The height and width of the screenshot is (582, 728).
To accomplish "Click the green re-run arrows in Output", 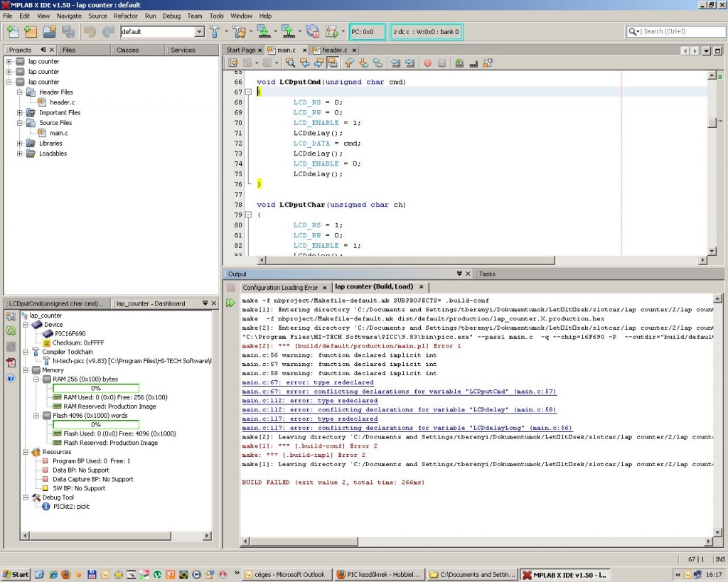I will pyautogui.click(x=230, y=303).
